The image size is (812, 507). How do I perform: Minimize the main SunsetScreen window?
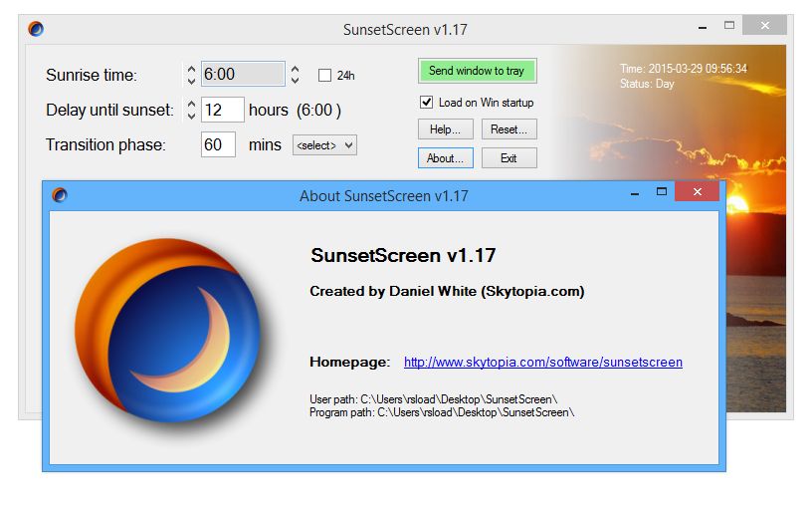pos(703,27)
